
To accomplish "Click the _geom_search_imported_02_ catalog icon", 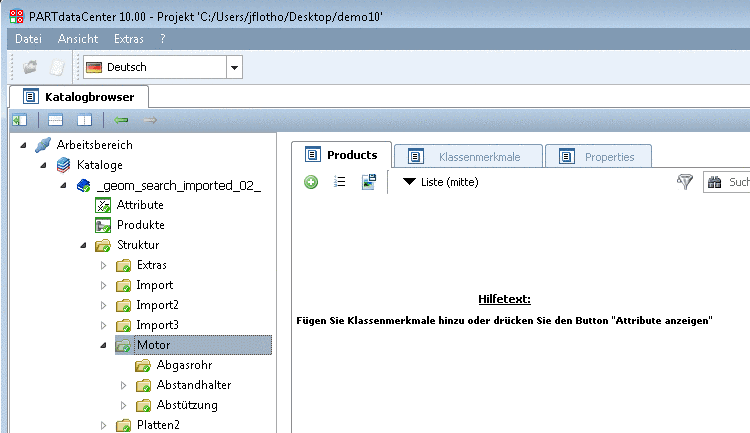I will (83, 185).
